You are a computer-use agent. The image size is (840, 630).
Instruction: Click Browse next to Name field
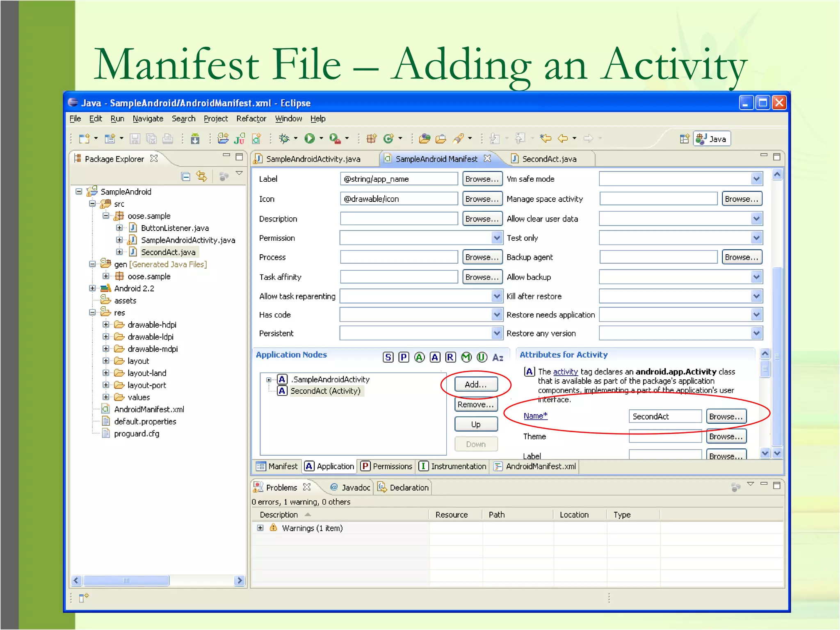[726, 416]
